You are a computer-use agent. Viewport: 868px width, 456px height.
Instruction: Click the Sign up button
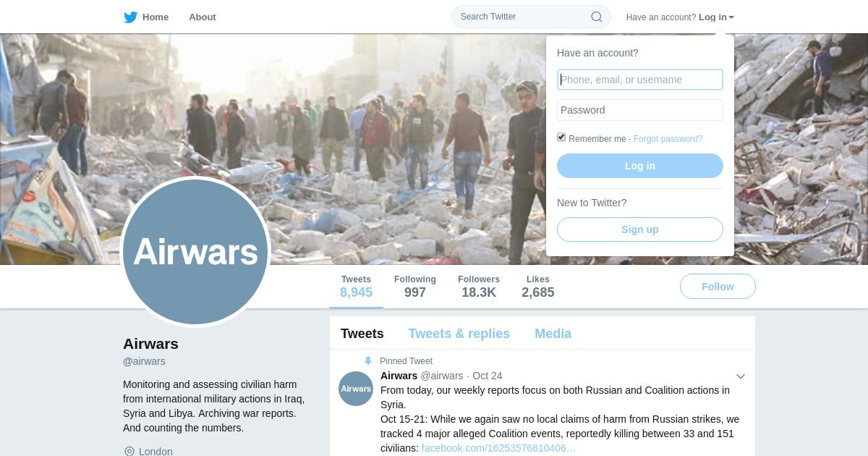point(640,229)
